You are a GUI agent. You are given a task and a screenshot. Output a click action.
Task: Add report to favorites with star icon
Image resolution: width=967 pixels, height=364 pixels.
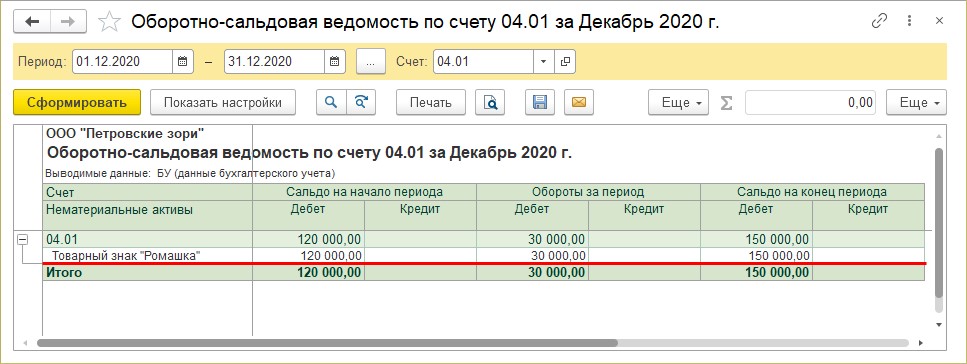click(109, 22)
